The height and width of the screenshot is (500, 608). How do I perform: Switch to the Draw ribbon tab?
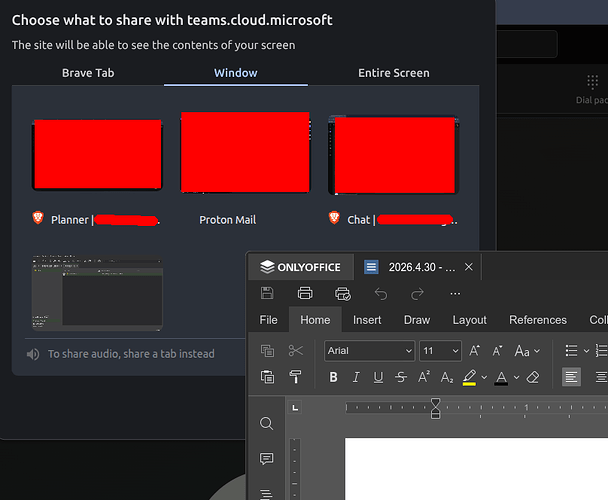[x=417, y=320]
